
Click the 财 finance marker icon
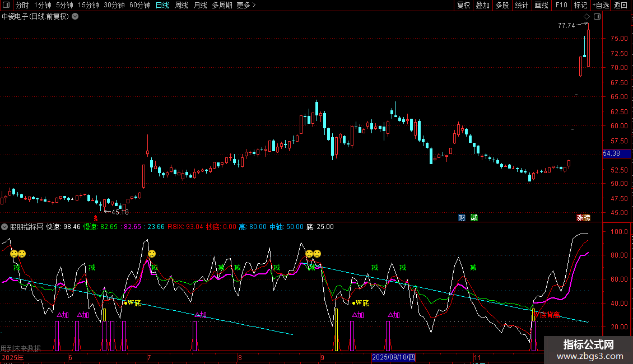coord(462,217)
